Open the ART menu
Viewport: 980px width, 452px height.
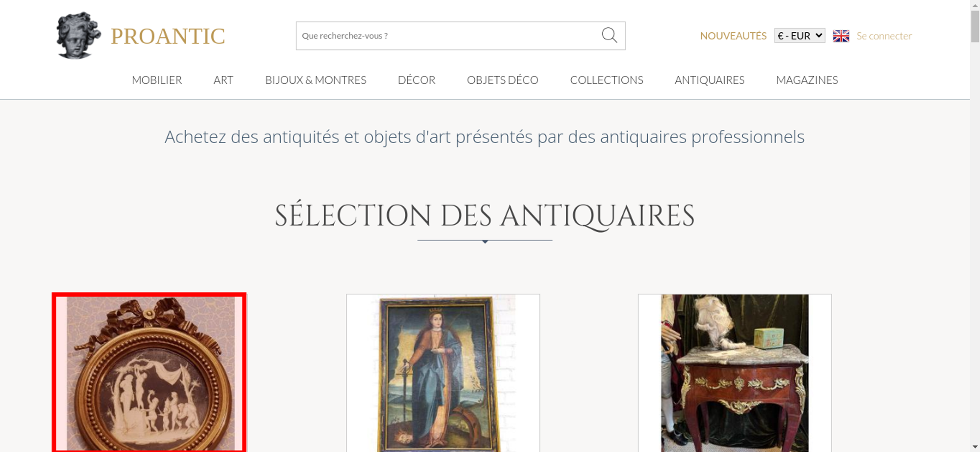(223, 80)
